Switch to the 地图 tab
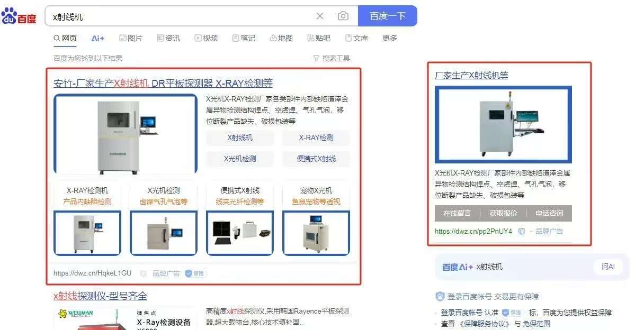The width and height of the screenshot is (644, 330). click(x=281, y=38)
